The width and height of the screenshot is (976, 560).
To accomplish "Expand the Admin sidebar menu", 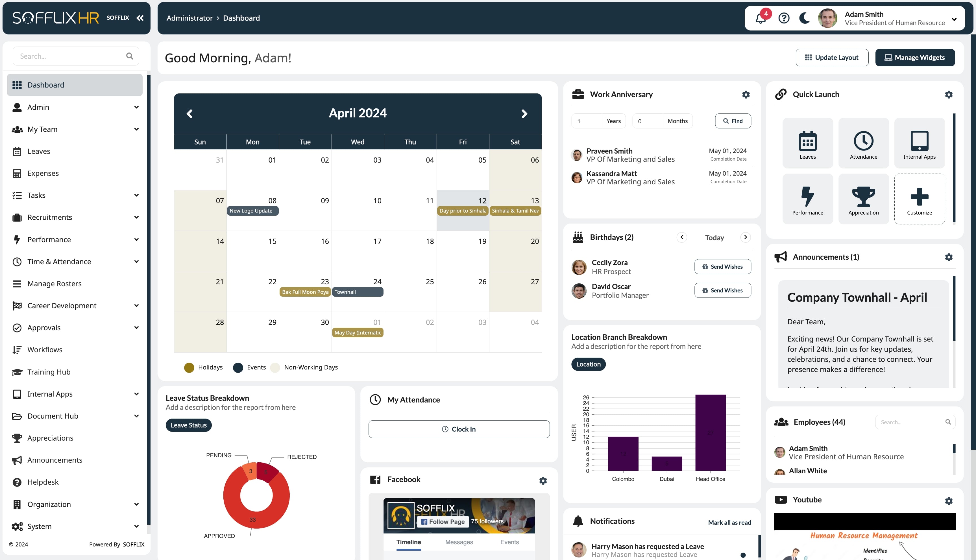I will pyautogui.click(x=75, y=106).
